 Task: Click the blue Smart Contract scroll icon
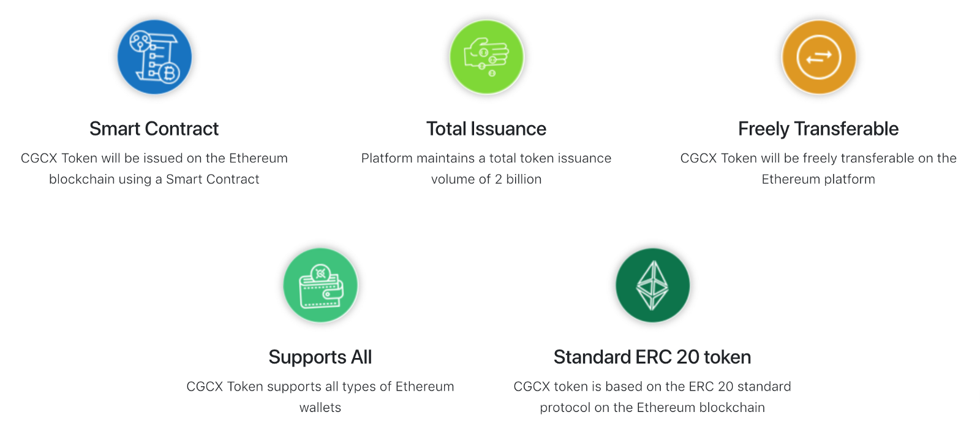click(x=154, y=57)
